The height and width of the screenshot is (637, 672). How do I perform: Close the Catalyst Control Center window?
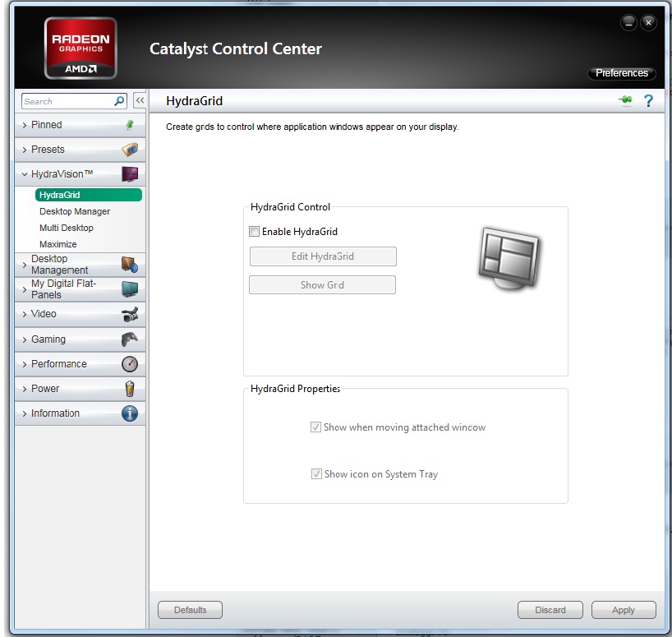click(x=648, y=22)
